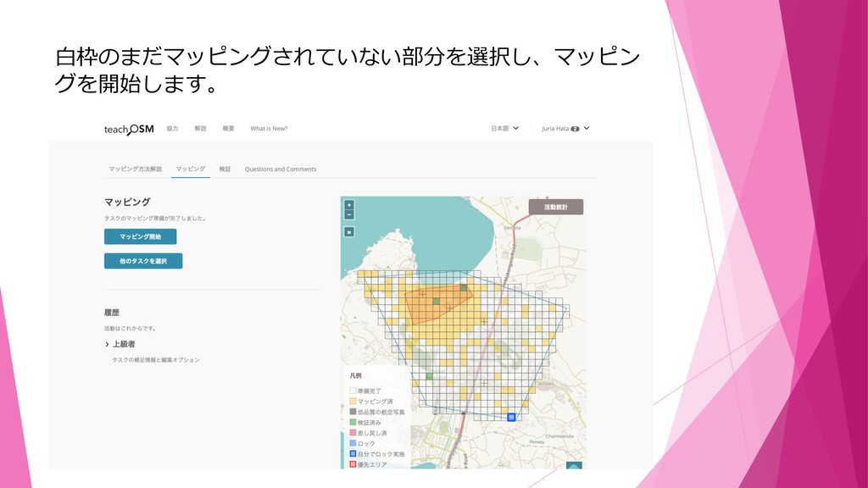Open the Juria Hata user menu
The width and height of the screenshot is (868, 488).
(x=565, y=129)
